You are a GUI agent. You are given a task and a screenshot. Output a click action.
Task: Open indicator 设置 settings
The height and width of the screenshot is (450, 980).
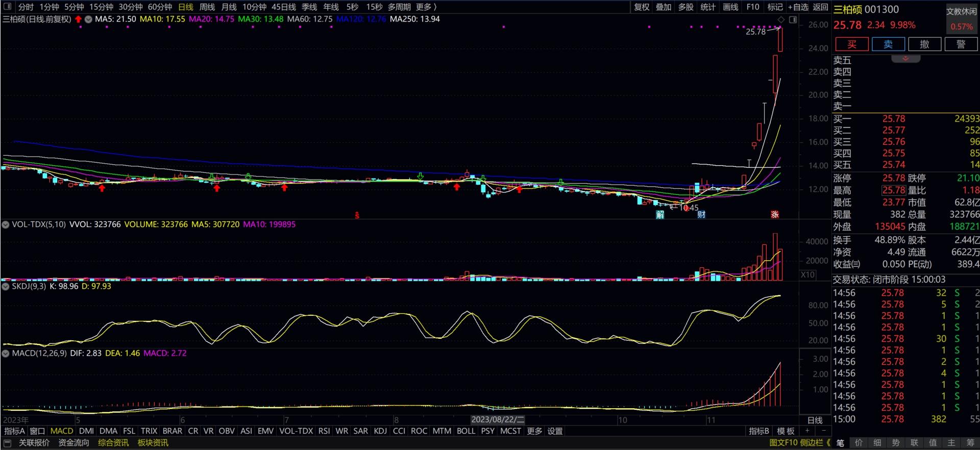coord(555,431)
